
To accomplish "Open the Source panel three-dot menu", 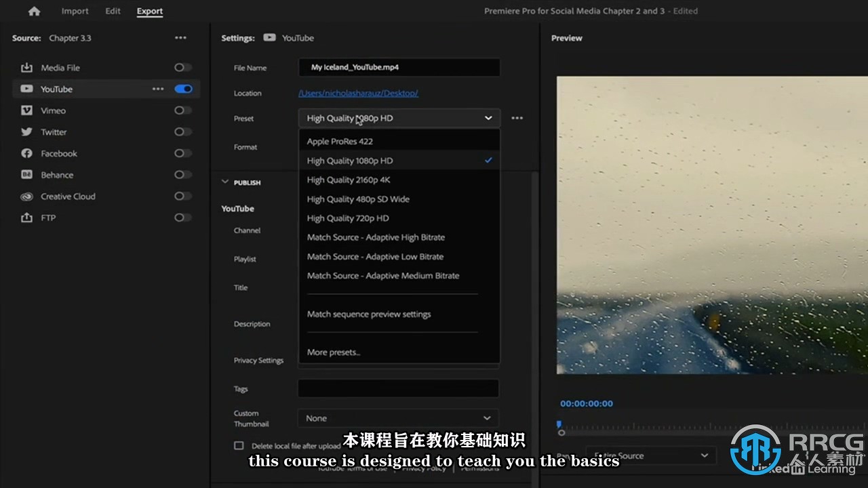I will pos(180,38).
